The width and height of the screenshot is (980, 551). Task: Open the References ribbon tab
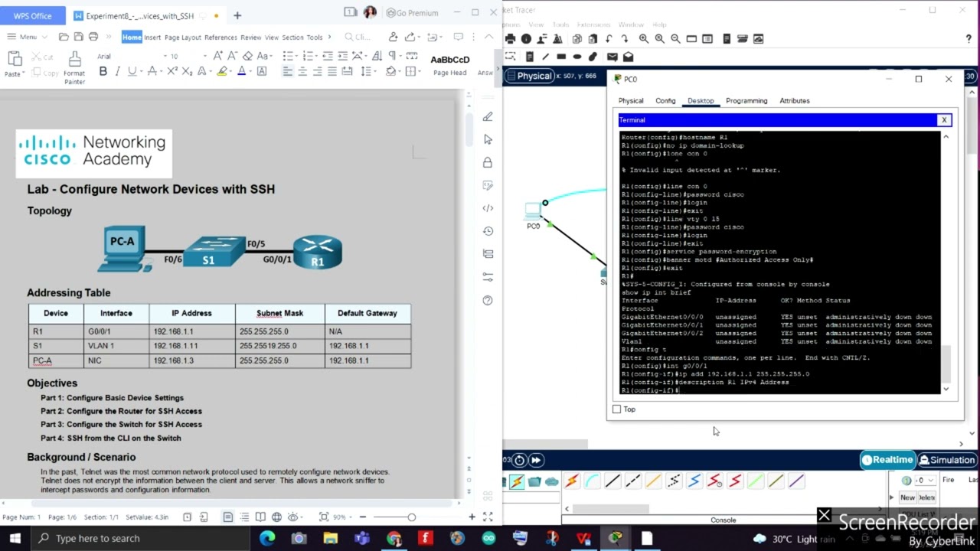pos(220,37)
